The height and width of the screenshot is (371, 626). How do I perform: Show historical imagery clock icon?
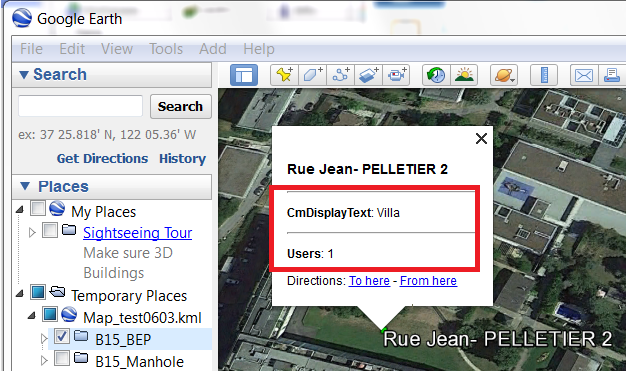click(436, 75)
